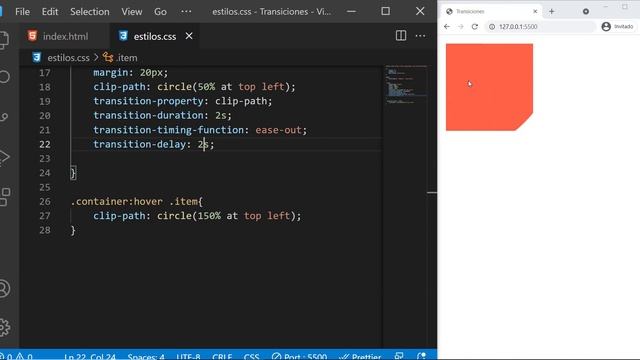Open the Go menu
This screenshot has height=360, width=640.
click(x=160, y=11)
